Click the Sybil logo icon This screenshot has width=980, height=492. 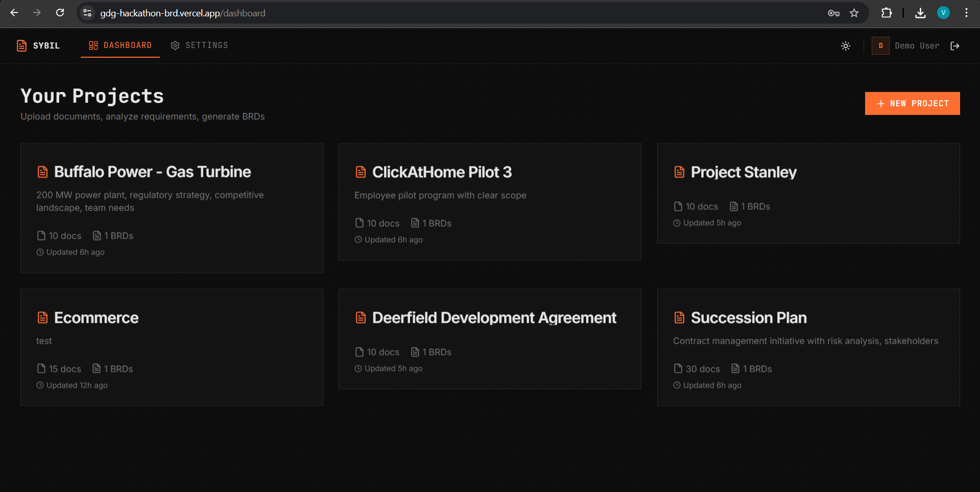coord(21,45)
